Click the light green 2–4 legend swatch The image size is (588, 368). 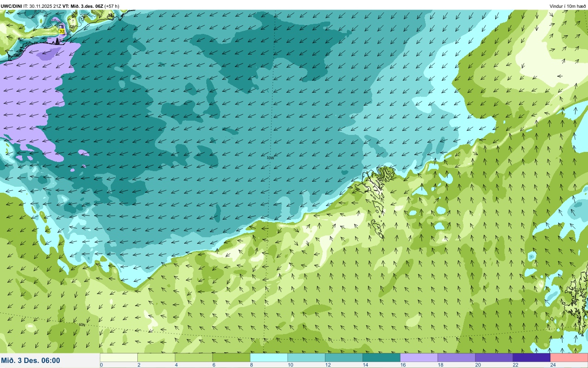157,357
